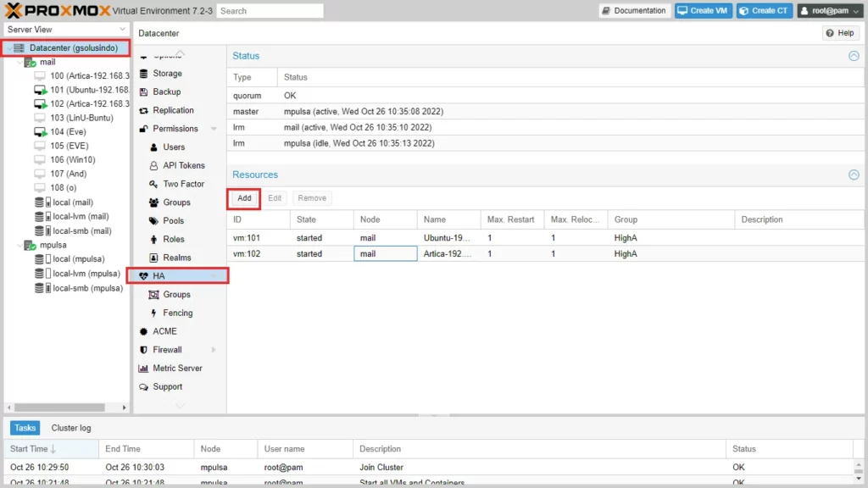Select VM 104 (Eve) in the tree
The image size is (868, 488).
coord(68,132)
